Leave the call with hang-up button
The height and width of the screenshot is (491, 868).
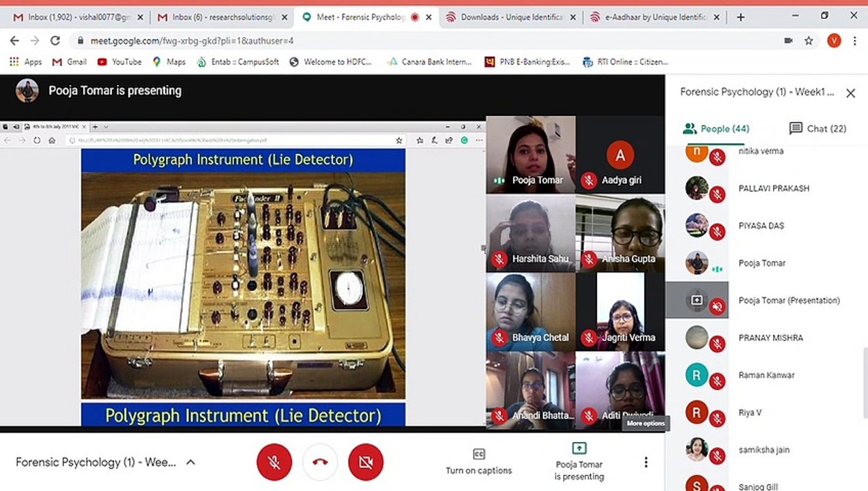tap(320, 462)
